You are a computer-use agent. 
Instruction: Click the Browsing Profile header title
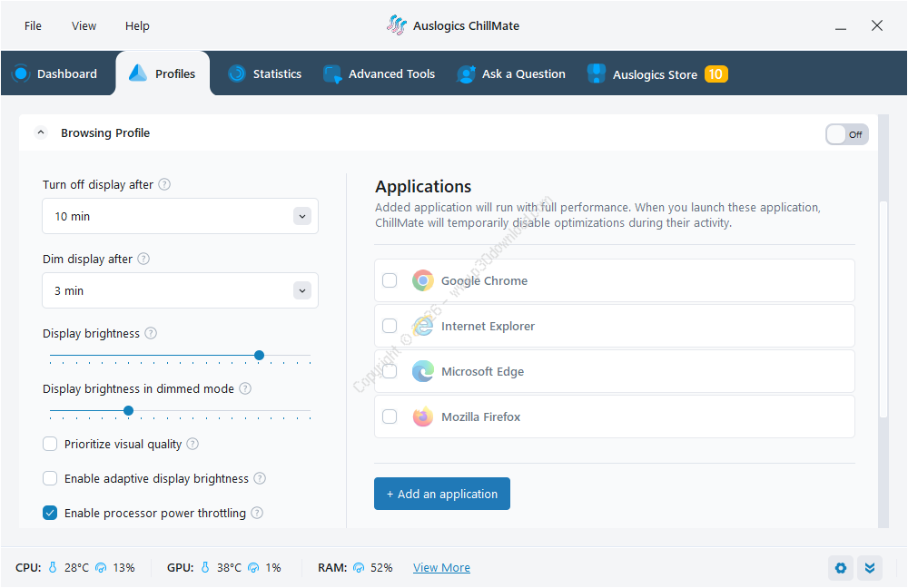click(105, 132)
